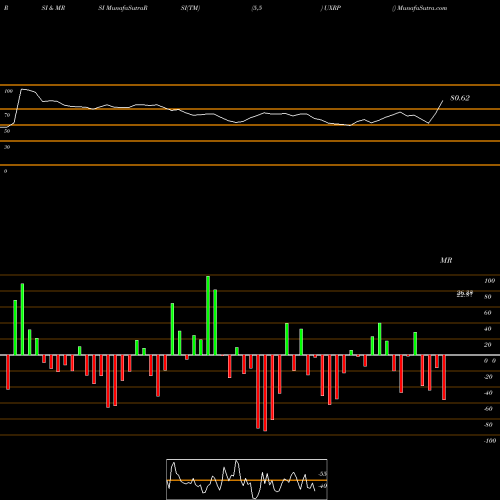Click the longest red histogram bar
500x500 pixels.
tap(265, 393)
